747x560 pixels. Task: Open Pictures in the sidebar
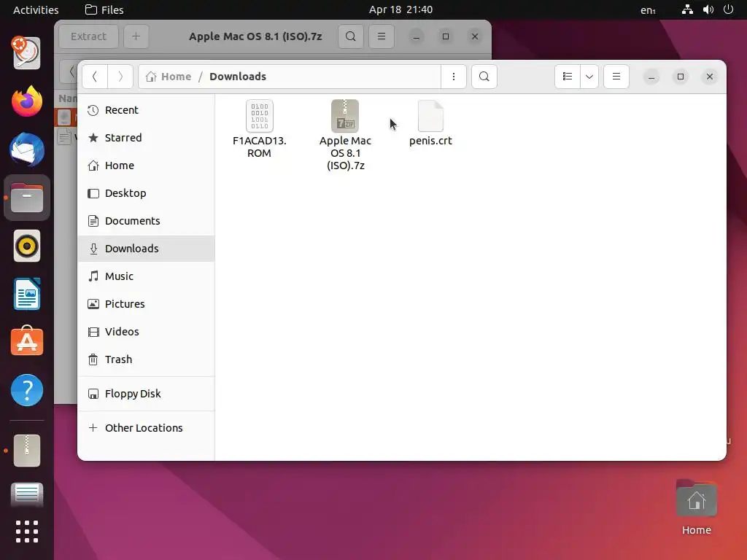point(146,304)
